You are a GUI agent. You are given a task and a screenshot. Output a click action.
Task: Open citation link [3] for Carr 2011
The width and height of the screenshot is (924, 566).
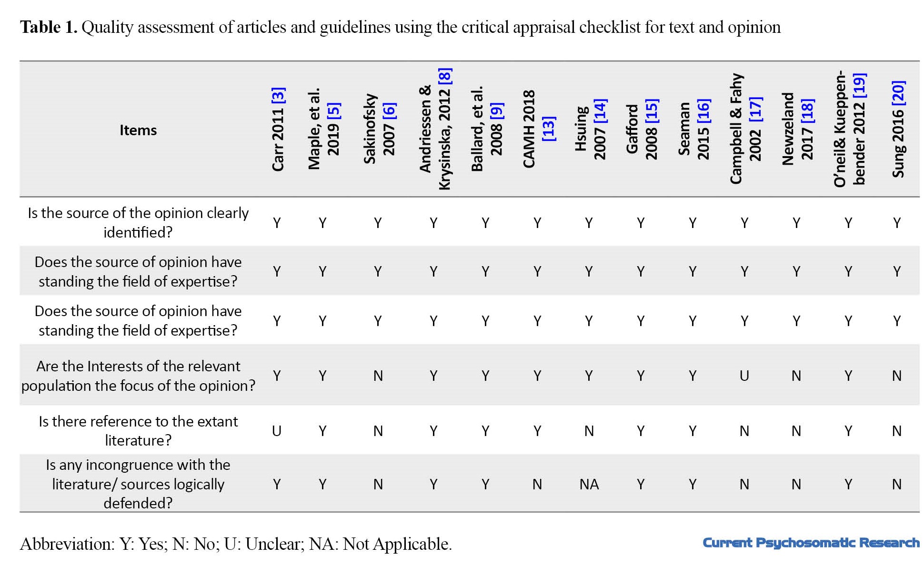pos(278,95)
